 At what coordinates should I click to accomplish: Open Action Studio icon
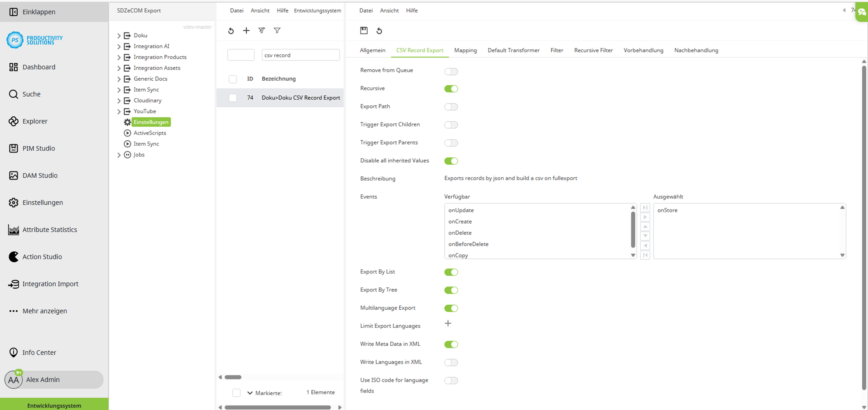(x=14, y=257)
